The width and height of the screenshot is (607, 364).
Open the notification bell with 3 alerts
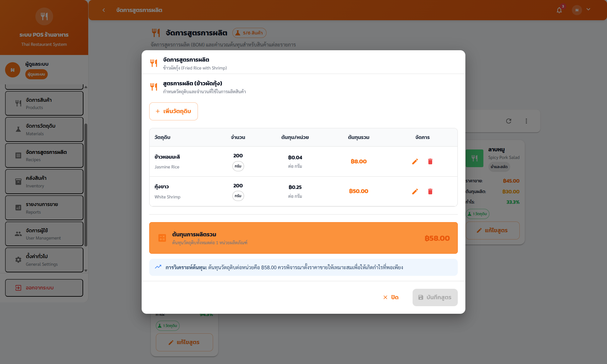tap(559, 10)
